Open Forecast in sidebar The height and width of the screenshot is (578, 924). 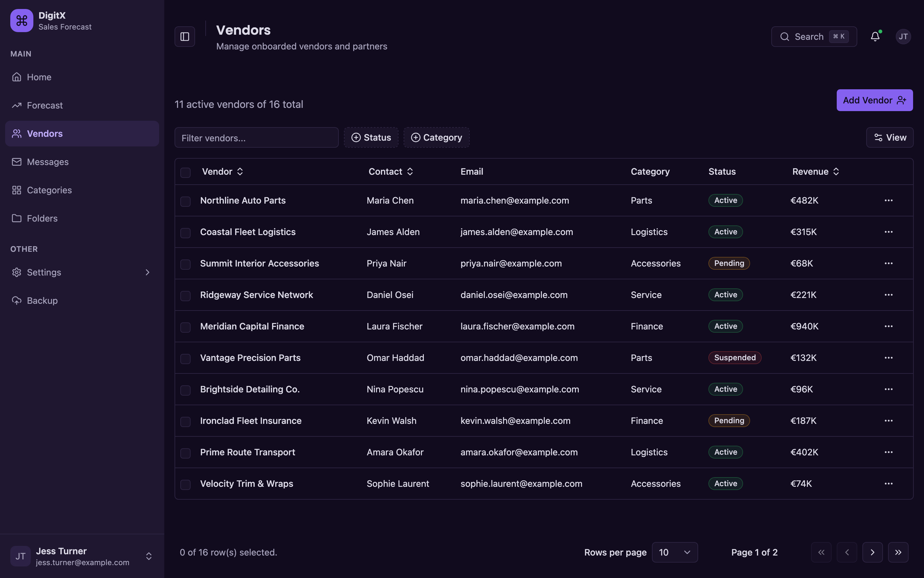click(x=82, y=106)
